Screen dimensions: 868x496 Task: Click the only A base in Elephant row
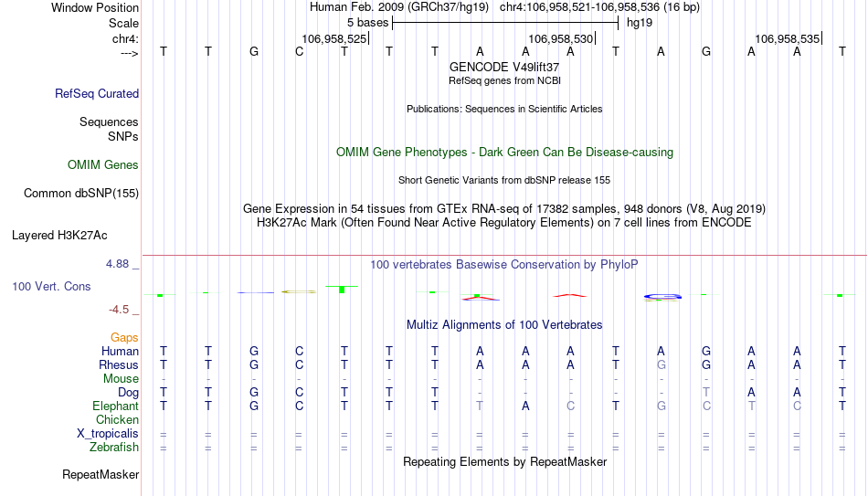525,406
